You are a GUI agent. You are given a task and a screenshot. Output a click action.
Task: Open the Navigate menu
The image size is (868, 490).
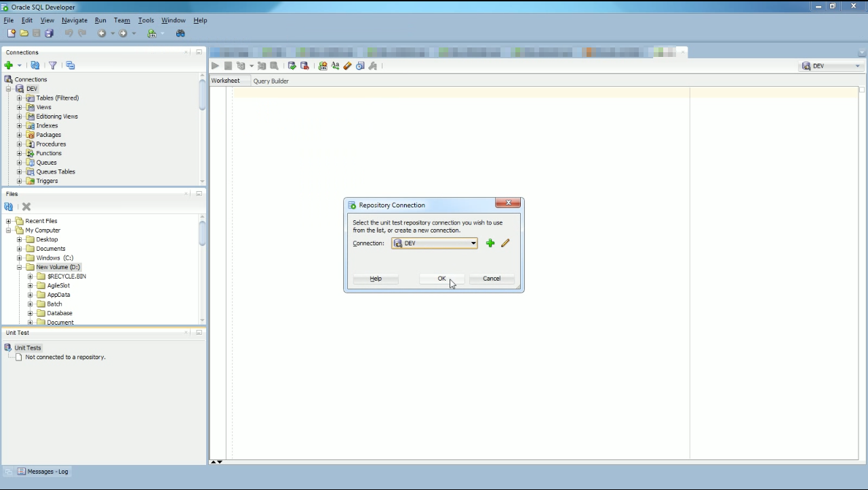pos(74,20)
